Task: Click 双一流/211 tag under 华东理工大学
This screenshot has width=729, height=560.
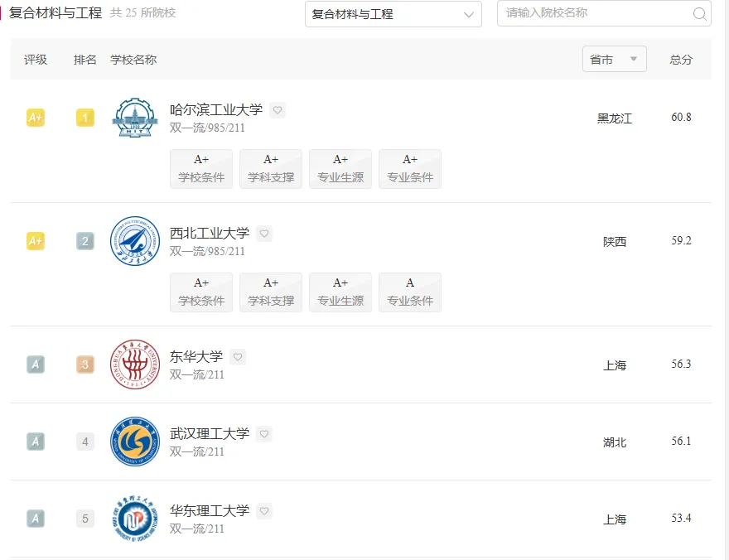Action: tap(196, 529)
